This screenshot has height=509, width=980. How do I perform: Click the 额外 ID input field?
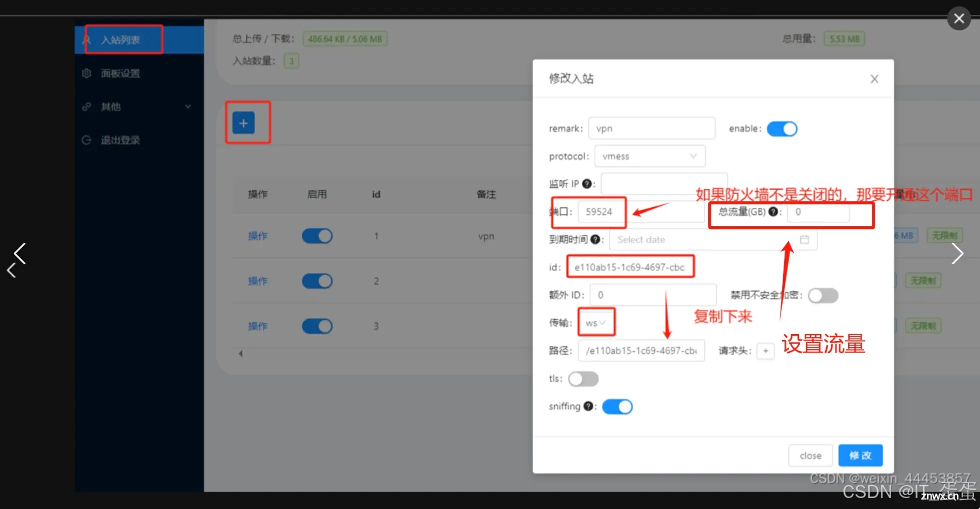[x=653, y=295]
